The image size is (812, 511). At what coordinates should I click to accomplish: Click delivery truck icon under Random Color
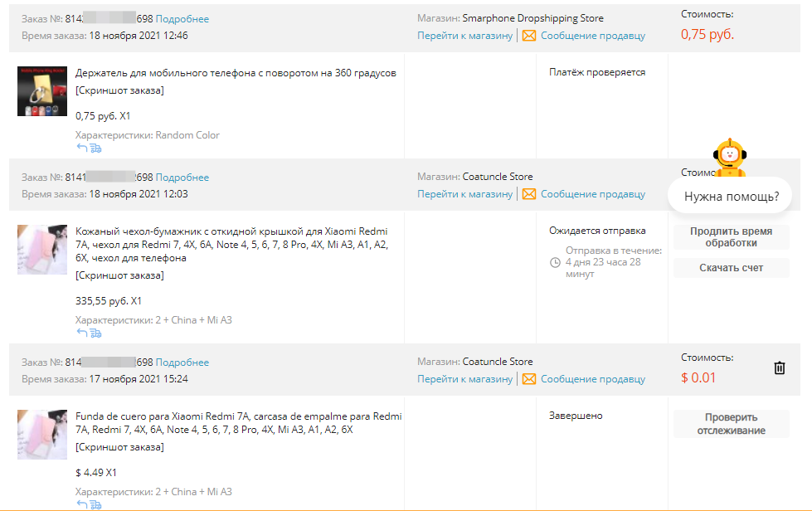coord(96,148)
